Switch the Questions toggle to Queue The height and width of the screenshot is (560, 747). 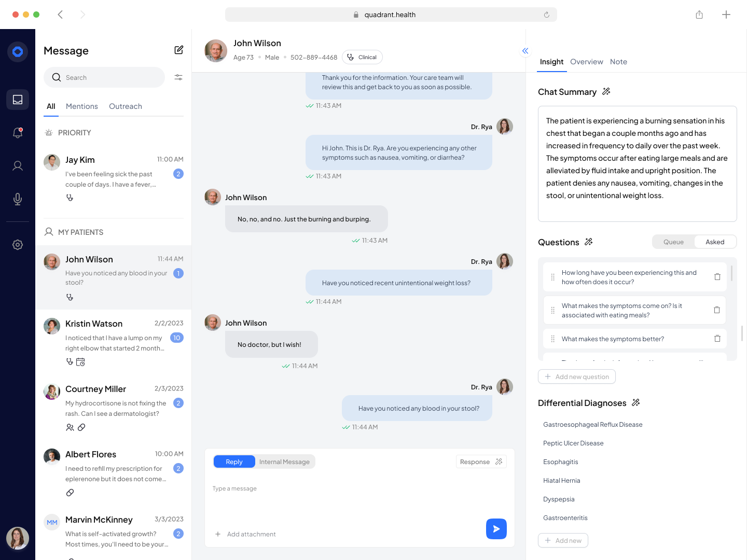click(x=673, y=242)
